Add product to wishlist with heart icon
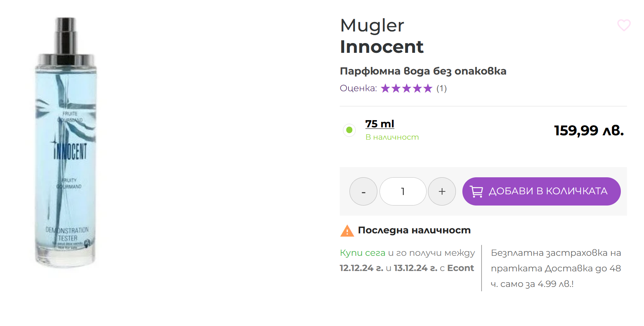Viewport: 644px width, 326px height. coord(624,25)
